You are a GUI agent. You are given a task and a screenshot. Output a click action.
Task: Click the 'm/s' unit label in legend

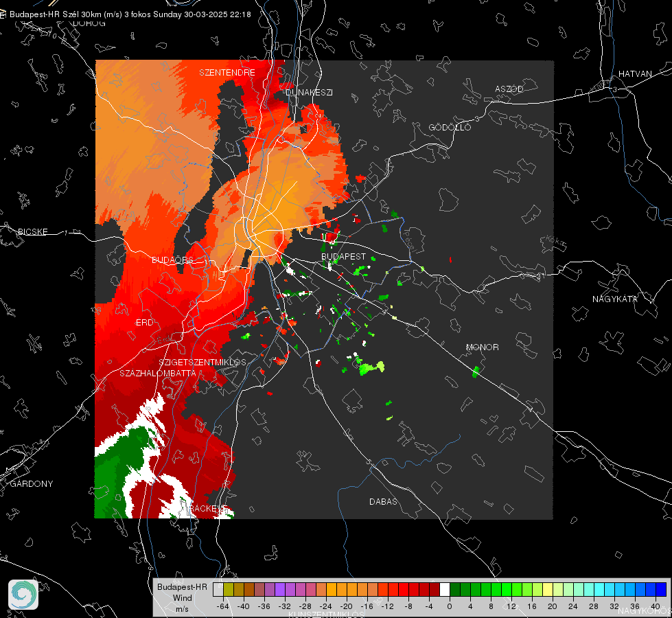click(x=182, y=609)
